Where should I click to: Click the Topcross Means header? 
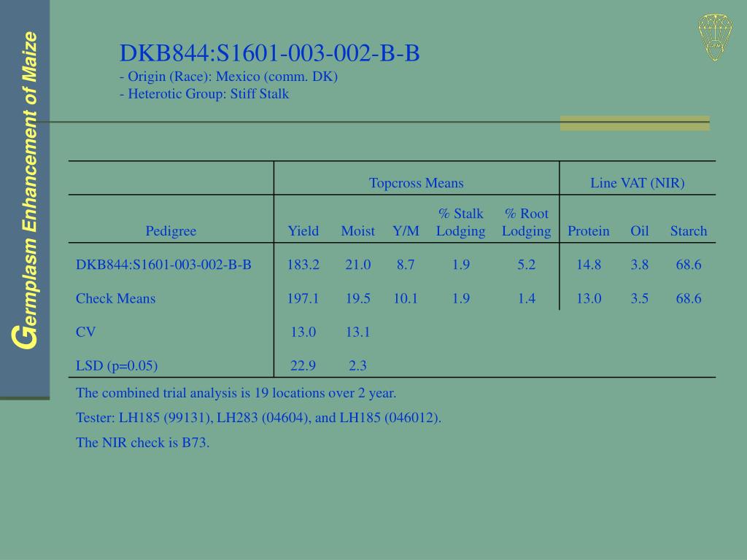[417, 183]
